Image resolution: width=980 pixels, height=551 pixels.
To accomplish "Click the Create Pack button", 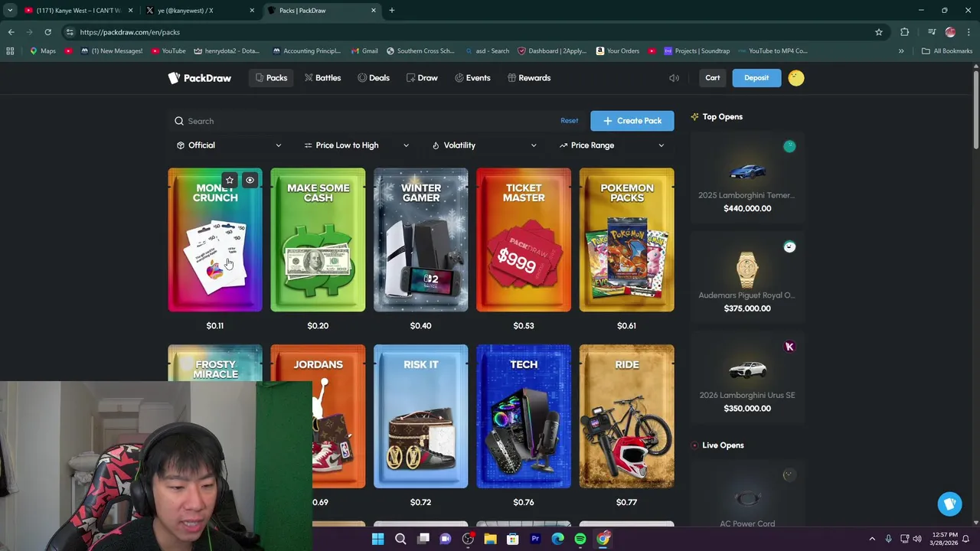I will (632, 121).
